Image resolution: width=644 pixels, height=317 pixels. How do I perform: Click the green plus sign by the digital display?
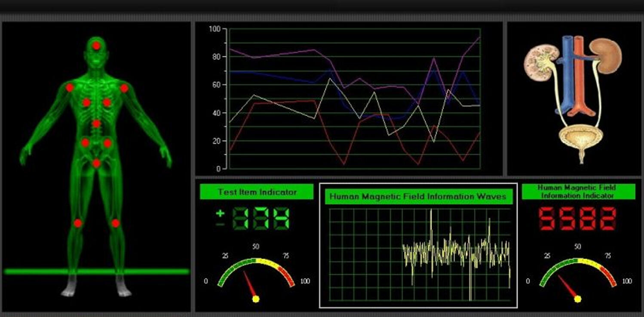(x=220, y=213)
